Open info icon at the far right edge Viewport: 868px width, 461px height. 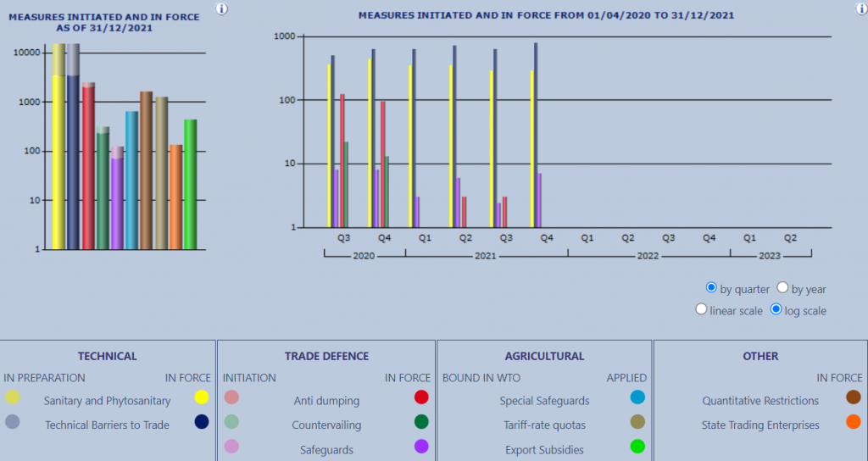(x=862, y=8)
